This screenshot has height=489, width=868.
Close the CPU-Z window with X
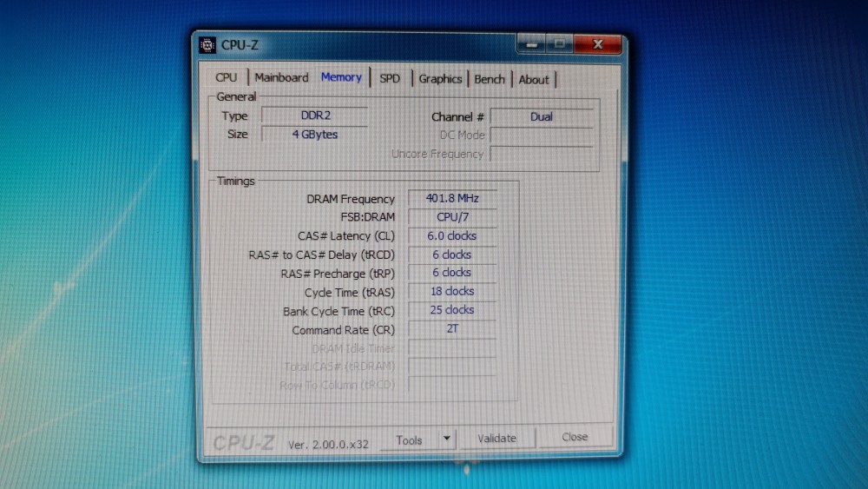pyautogui.click(x=597, y=44)
